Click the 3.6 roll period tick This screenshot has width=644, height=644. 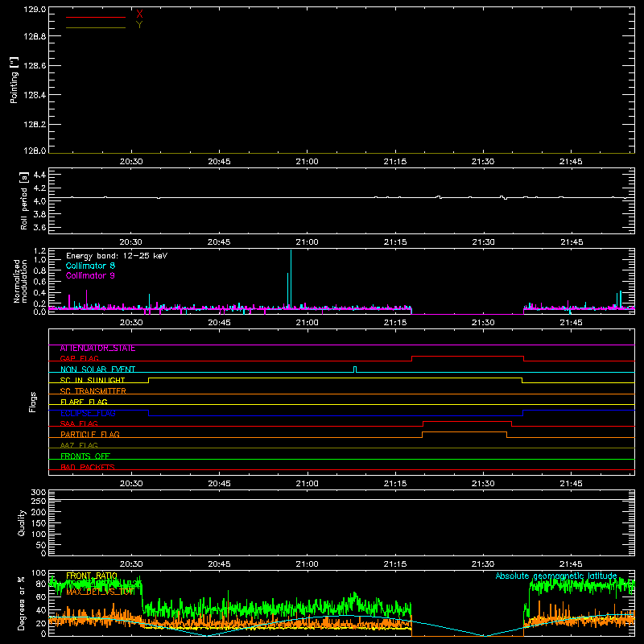39,227
